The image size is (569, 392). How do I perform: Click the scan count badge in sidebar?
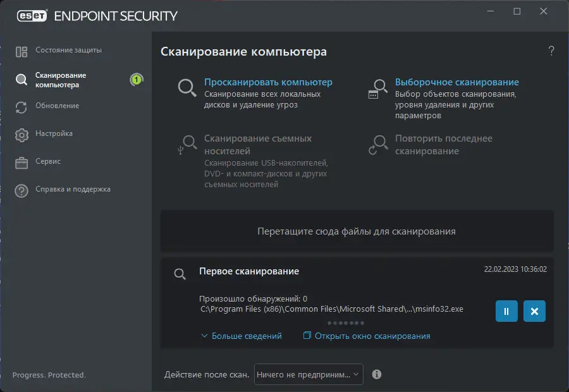pos(136,80)
